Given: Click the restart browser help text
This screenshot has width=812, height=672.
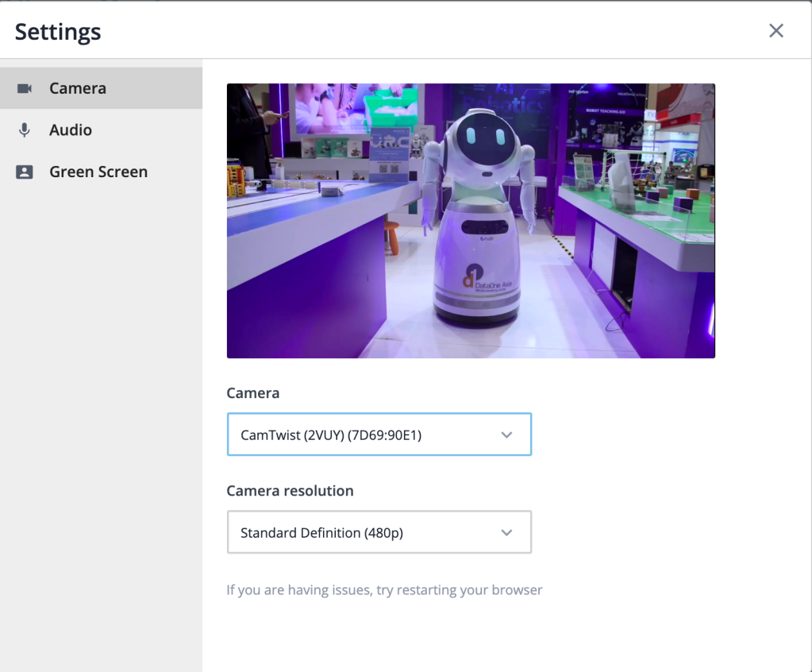Looking at the screenshot, I should click(x=384, y=590).
